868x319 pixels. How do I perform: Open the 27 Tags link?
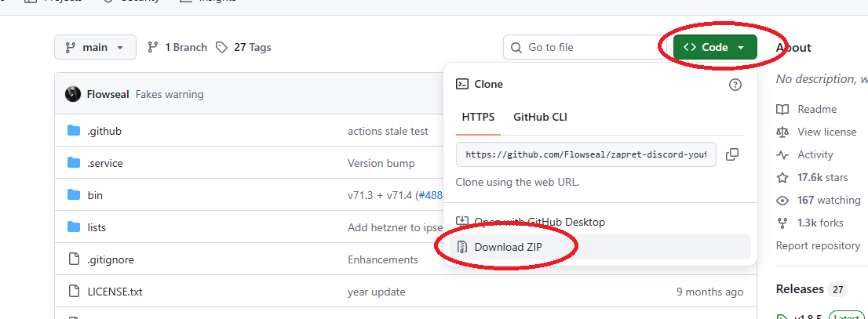coord(243,48)
